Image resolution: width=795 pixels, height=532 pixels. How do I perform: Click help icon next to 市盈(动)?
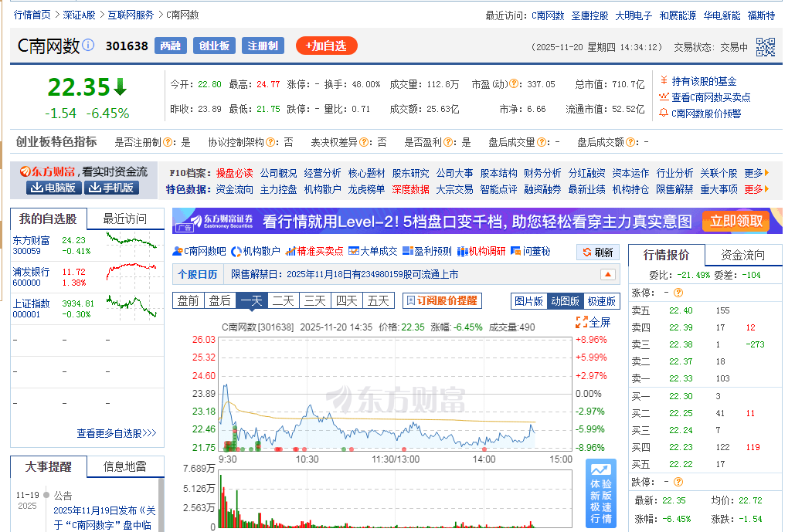(513, 84)
